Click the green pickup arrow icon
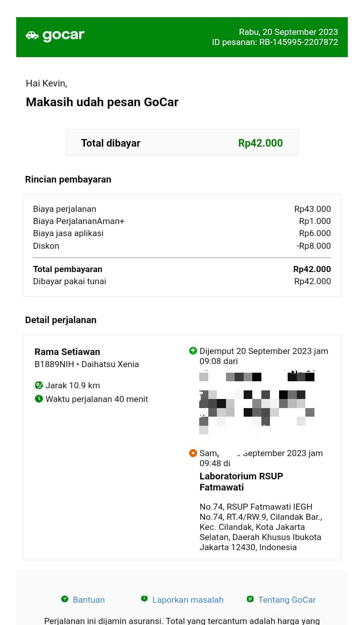The image size is (364, 625). coord(193,351)
